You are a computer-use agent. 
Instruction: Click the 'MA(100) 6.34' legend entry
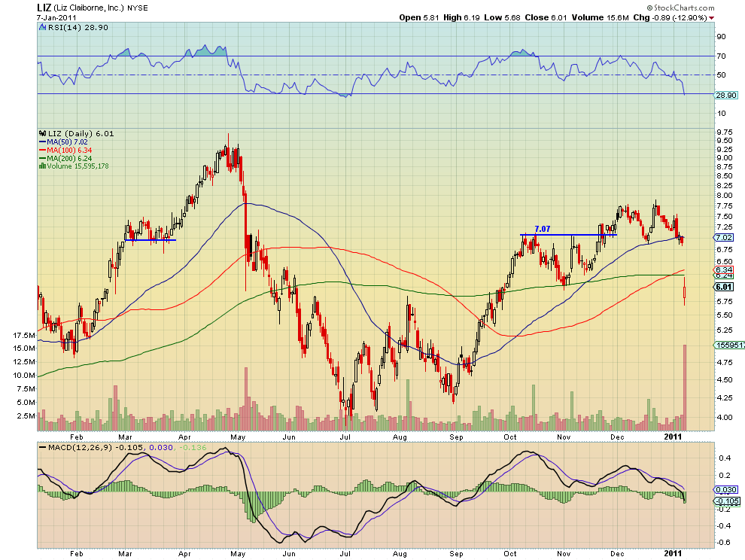coord(65,151)
